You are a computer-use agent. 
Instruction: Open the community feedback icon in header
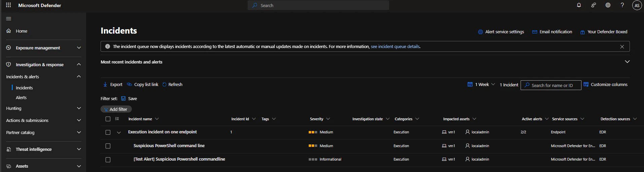coord(594,5)
